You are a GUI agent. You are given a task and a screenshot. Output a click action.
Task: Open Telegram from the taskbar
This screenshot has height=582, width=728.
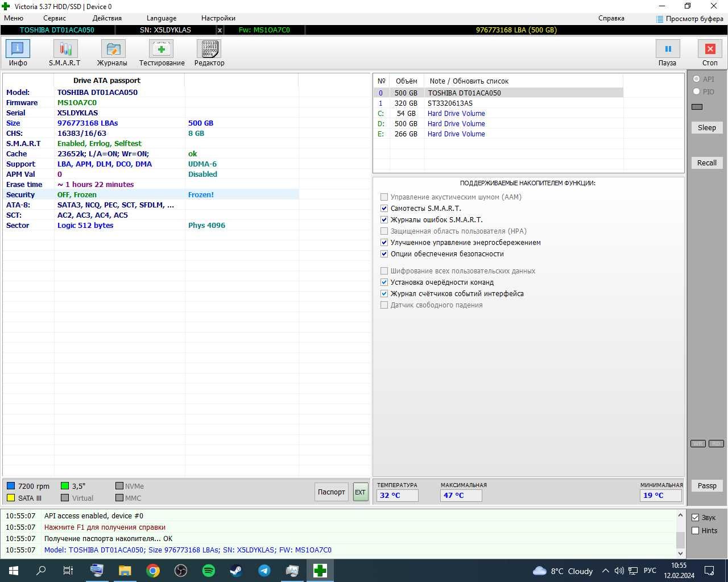pyautogui.click(x=264, y=571)
